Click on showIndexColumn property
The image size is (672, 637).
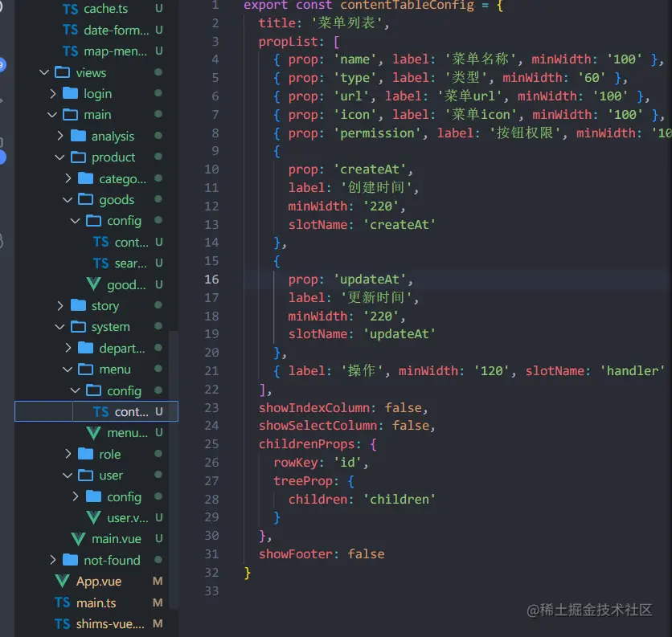pos(313,407)
